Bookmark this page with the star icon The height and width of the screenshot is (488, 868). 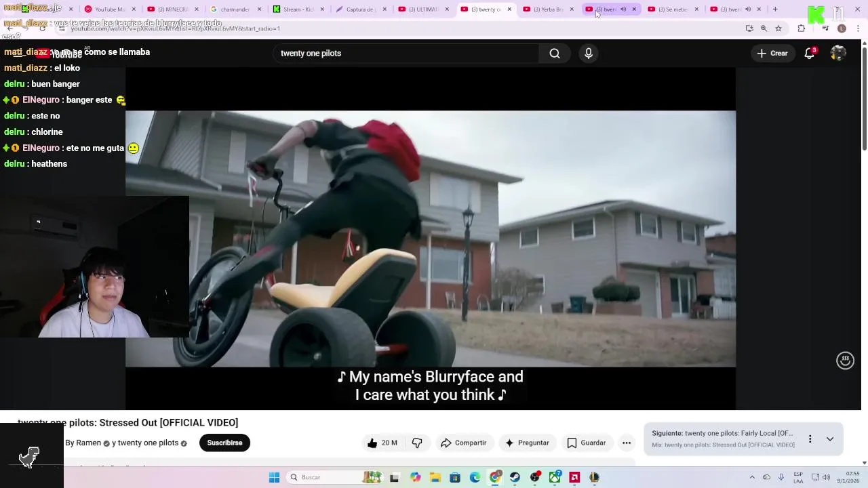(x=778, y=28)
